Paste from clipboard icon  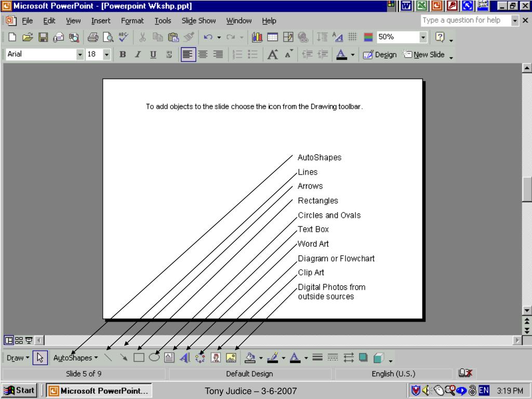coord(174,37)
